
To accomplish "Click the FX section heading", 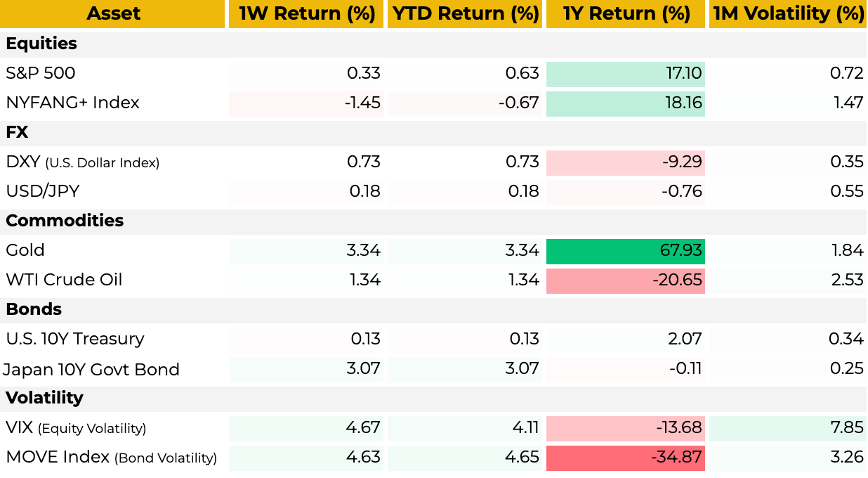I will pyautogui.click(x=17, y=132).
